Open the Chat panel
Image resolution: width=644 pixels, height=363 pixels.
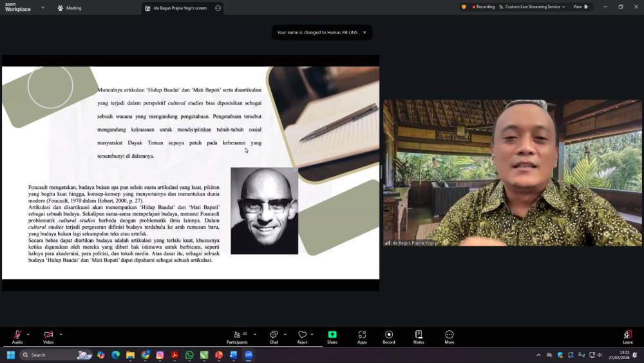274,337
